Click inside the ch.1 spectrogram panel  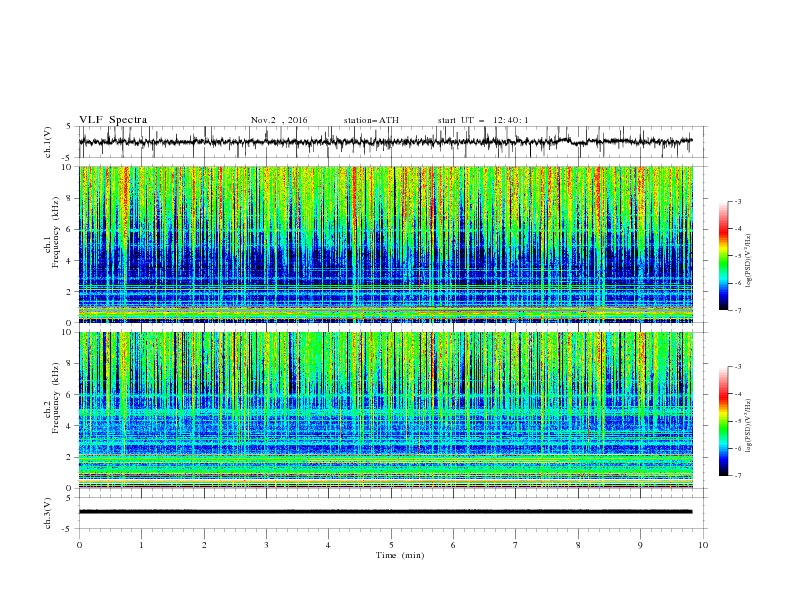pyautogui.click(x=386, y=244)
